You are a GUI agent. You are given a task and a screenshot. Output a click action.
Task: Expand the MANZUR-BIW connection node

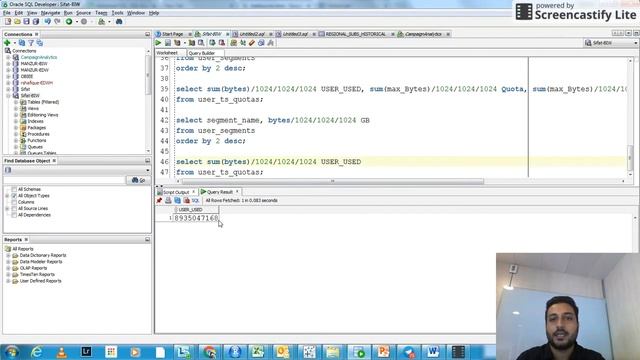coord(8,64)
